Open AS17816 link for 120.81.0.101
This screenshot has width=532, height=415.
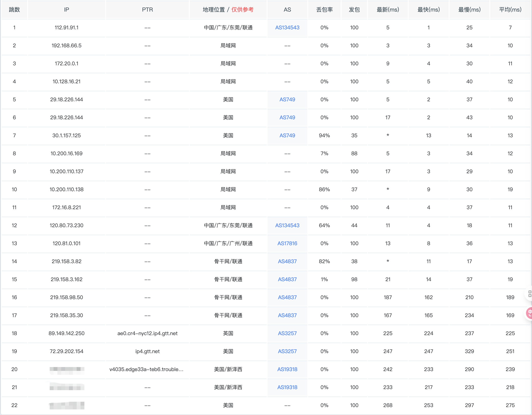(287, 243)
